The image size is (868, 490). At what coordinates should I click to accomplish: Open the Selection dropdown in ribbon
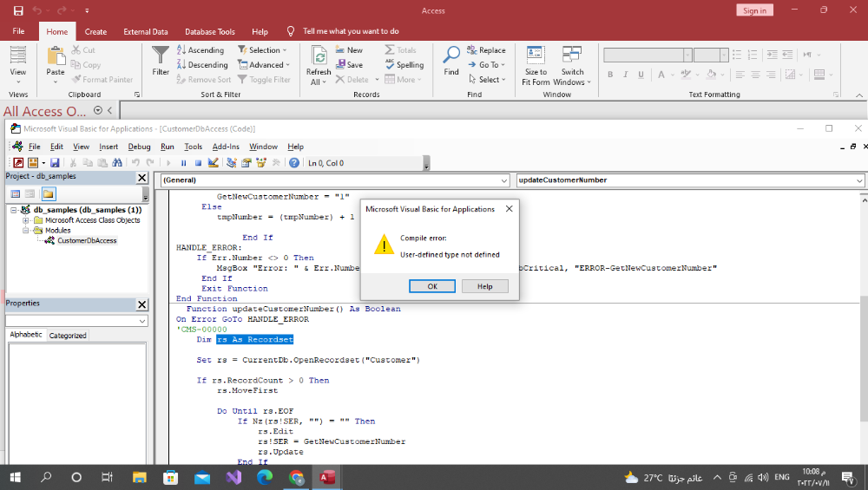(x=262, y=49)
